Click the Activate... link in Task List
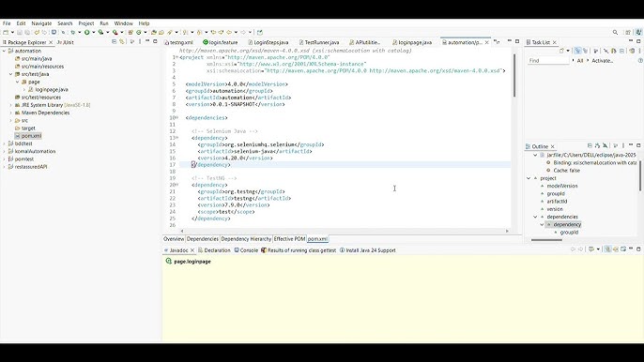This screenshot has width=644, height=362. [602, 61]
